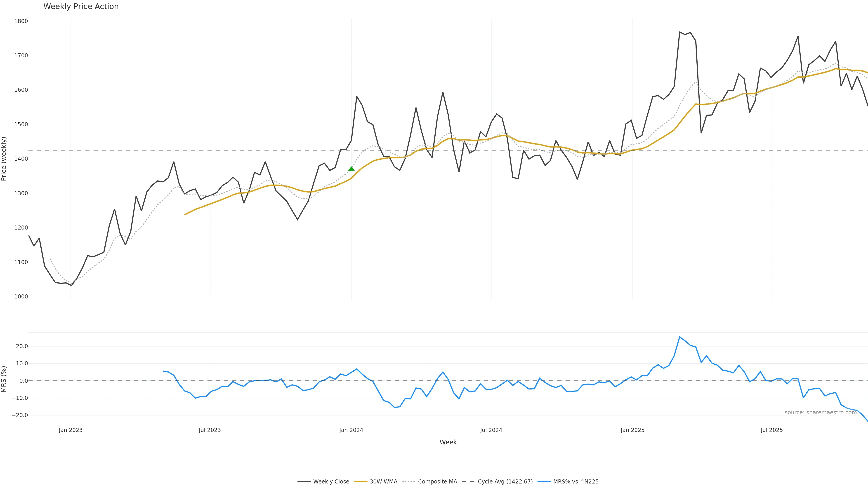The height and width of the screenshot is (488, 868).
Task: Toggle the Composite MA legend label
Action: [437, 482]
